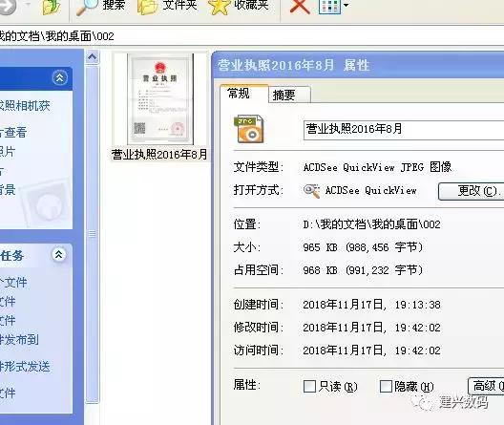The image size is (504, 425).
Task: Toggle the 隐藏(H) checkbox
Action: pos(386,386)
